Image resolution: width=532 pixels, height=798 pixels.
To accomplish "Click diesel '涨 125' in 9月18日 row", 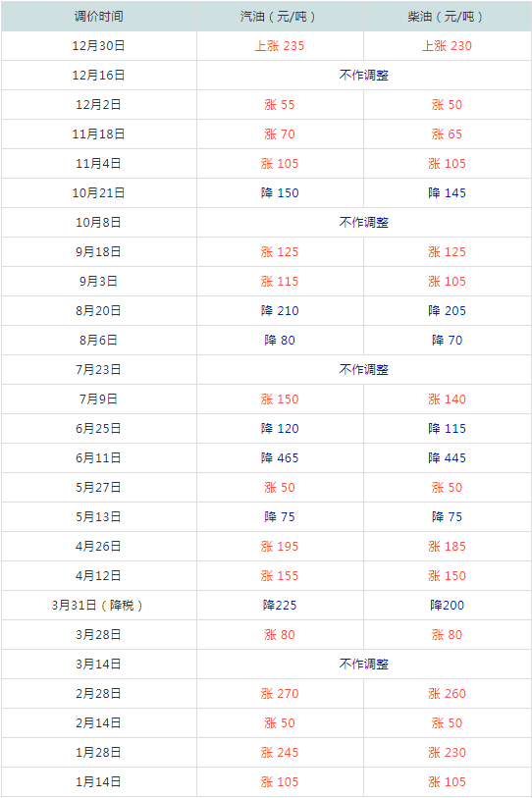I will coord(447,252).
